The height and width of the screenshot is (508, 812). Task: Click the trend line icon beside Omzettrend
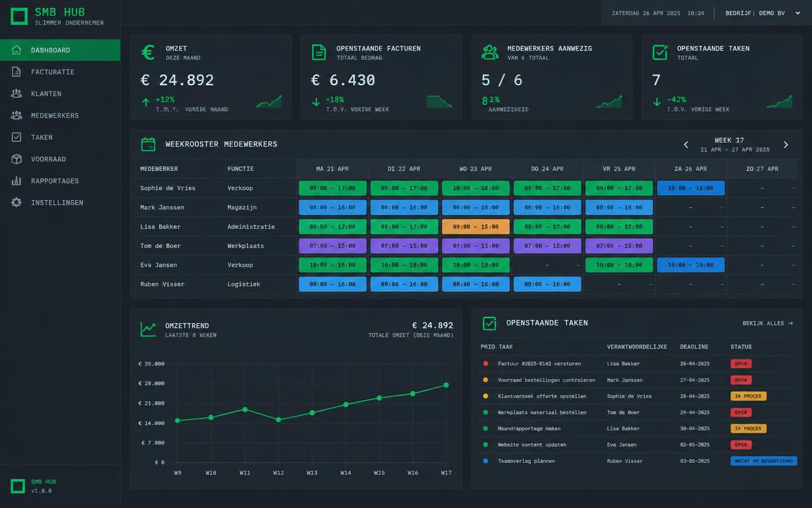[x=148, y=329]
